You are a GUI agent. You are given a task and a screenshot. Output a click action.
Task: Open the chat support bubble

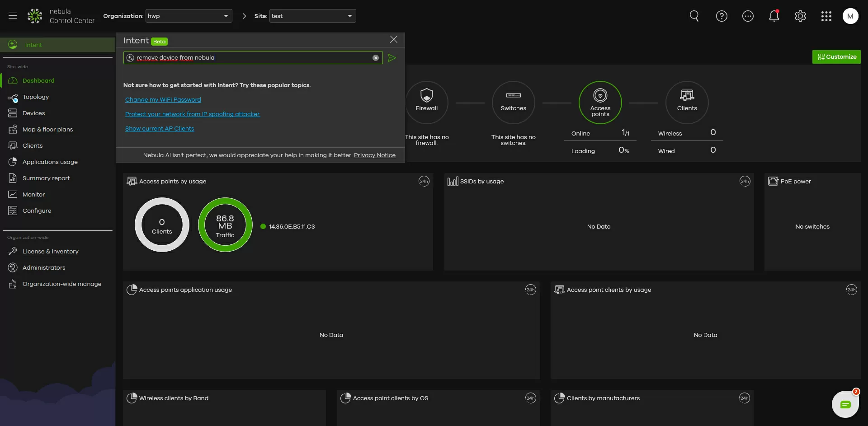point(845,404)
